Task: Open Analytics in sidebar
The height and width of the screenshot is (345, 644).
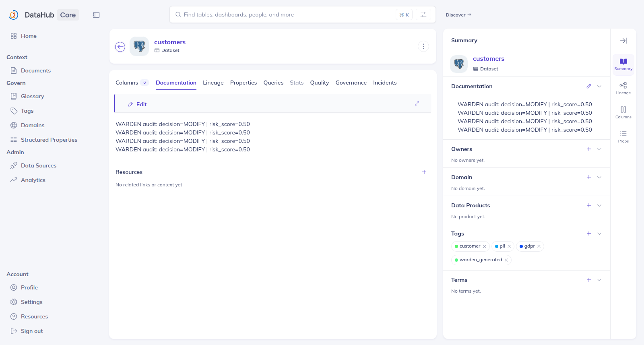Action: (33, 180)
